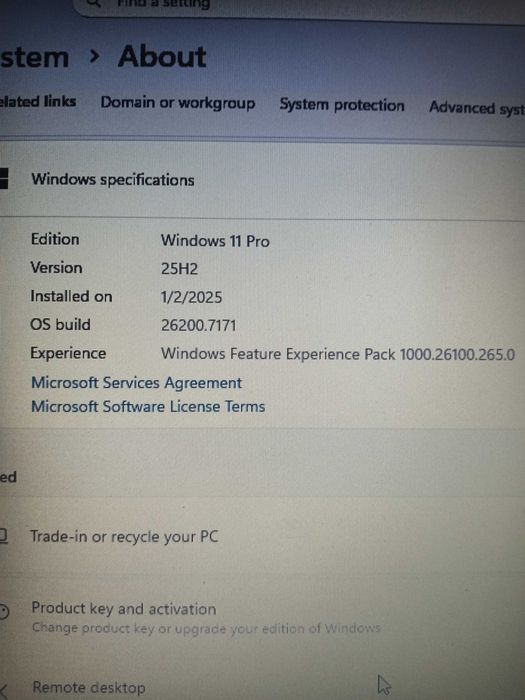Open the System protection link
Screen dimensions: 525x700
tap(342, 105)
